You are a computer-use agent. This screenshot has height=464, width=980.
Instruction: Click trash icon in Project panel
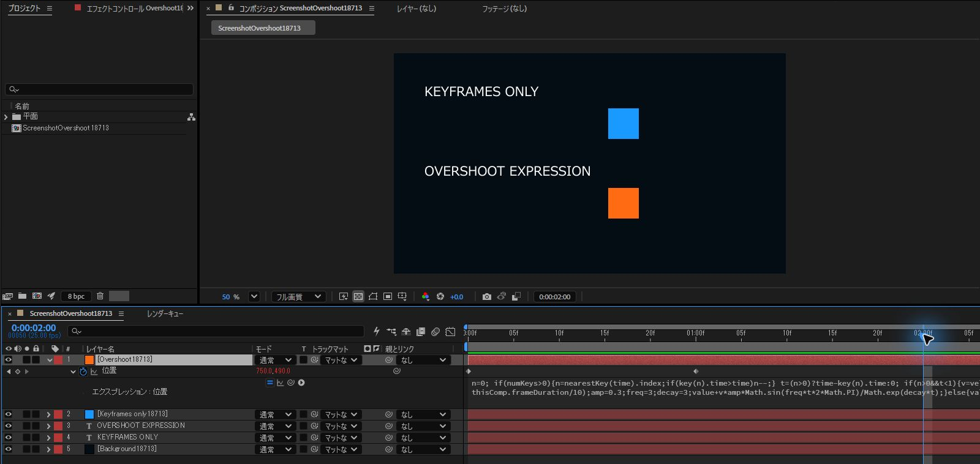(x=100, y=296)
